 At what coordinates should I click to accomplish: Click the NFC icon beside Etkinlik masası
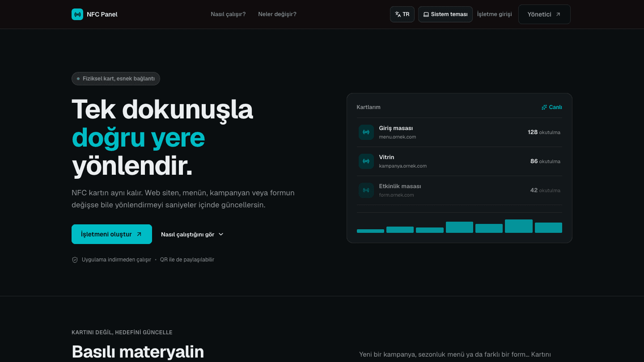click(366, 190)
